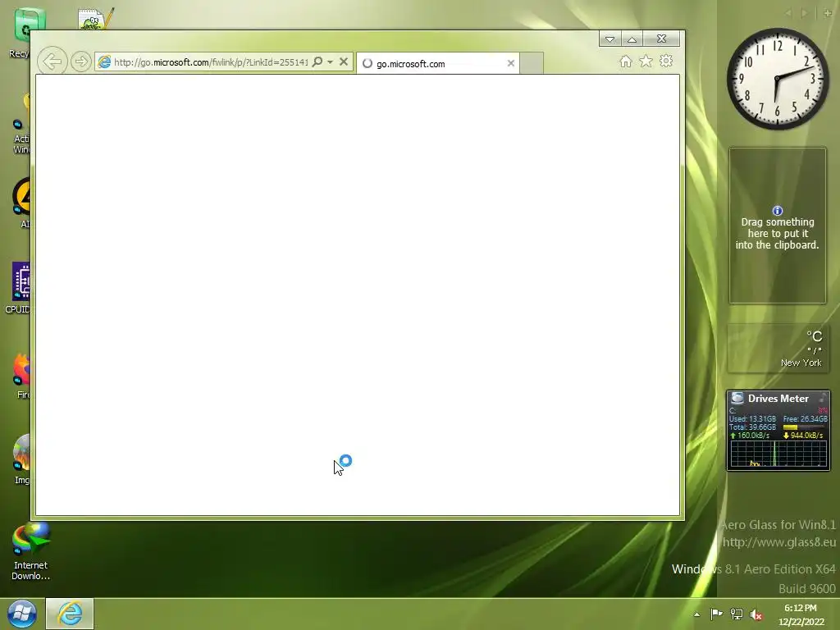Viewport: 840px width, 630px height.
Task: Minimize the Internet Explorer window
Action: tap(609, 39)
